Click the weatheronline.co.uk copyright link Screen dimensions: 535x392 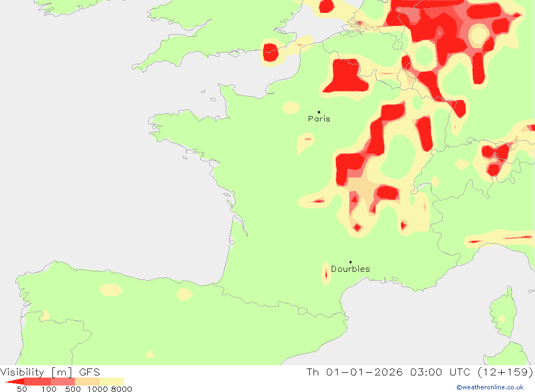pyautogui.click(x=490, y=387)
